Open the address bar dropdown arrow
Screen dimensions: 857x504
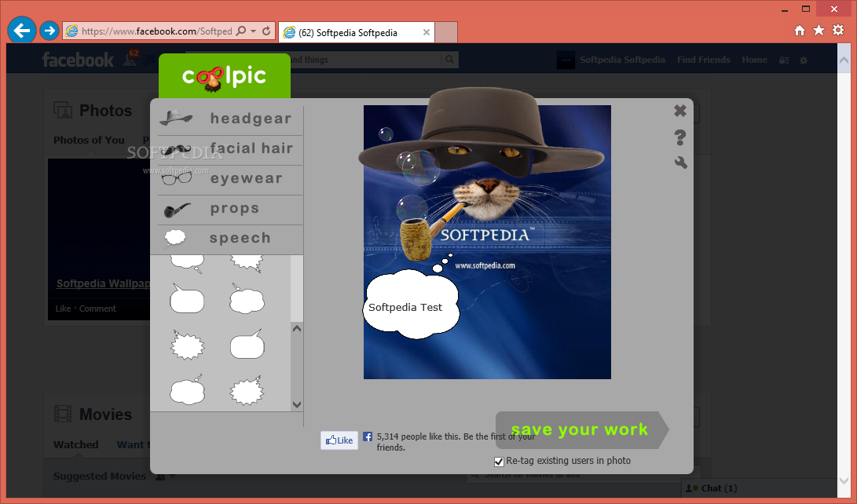pos(253,31)
